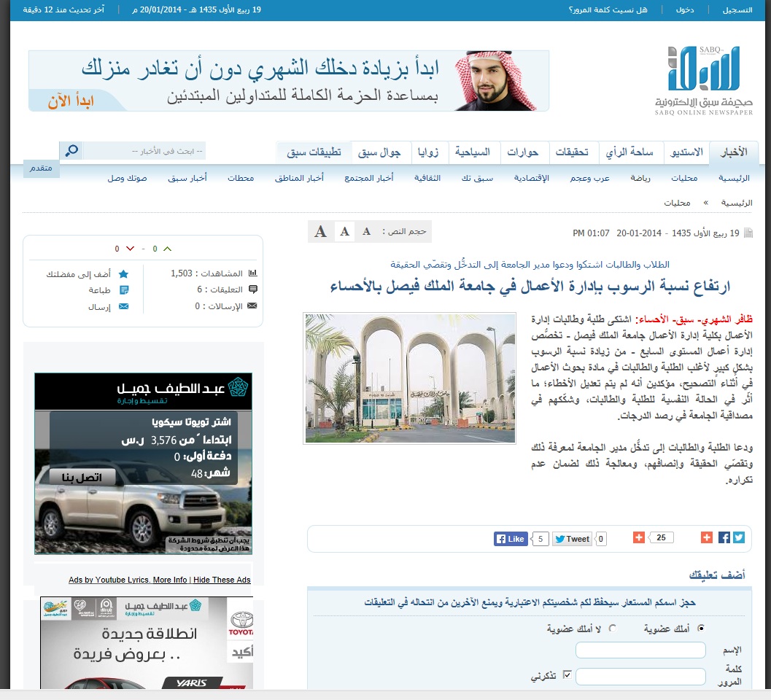This screenshot has width=771, height=700.
Task: Click the green upvote arrow
Action: (167, 249)
